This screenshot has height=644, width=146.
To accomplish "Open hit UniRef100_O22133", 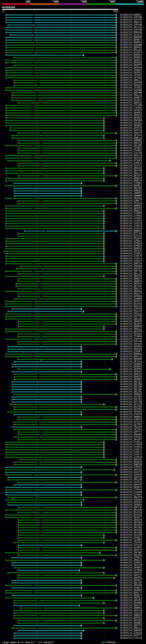I will click(131, 35).
